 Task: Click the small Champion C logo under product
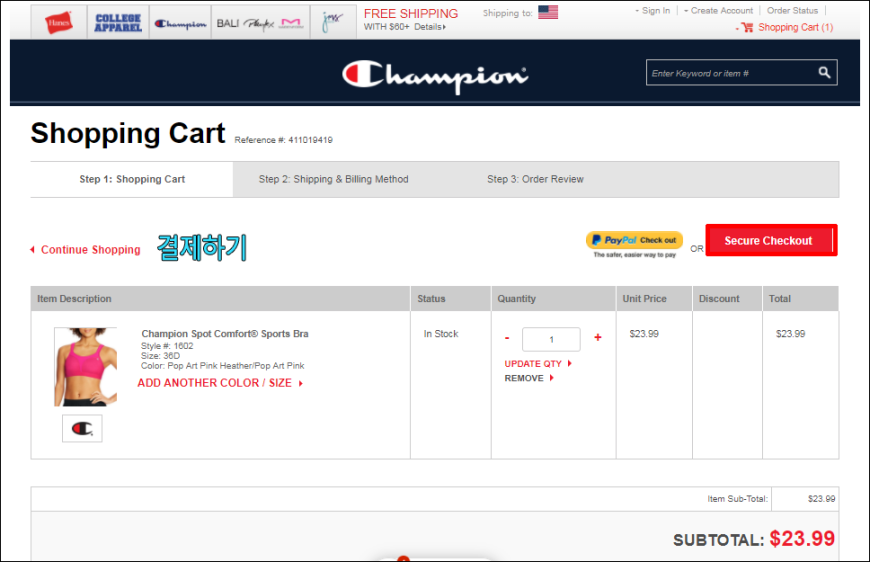point(82,428)
